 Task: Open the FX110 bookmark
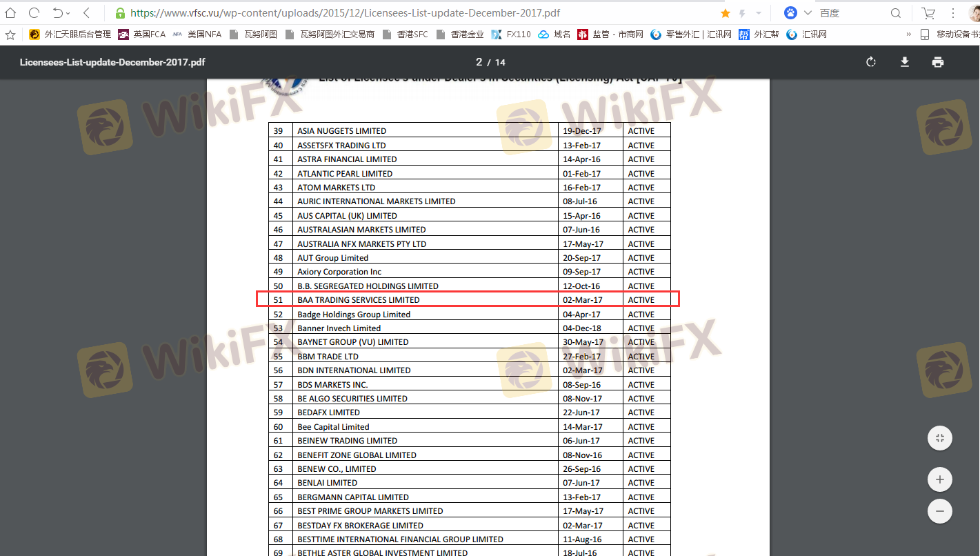[511, 34]
